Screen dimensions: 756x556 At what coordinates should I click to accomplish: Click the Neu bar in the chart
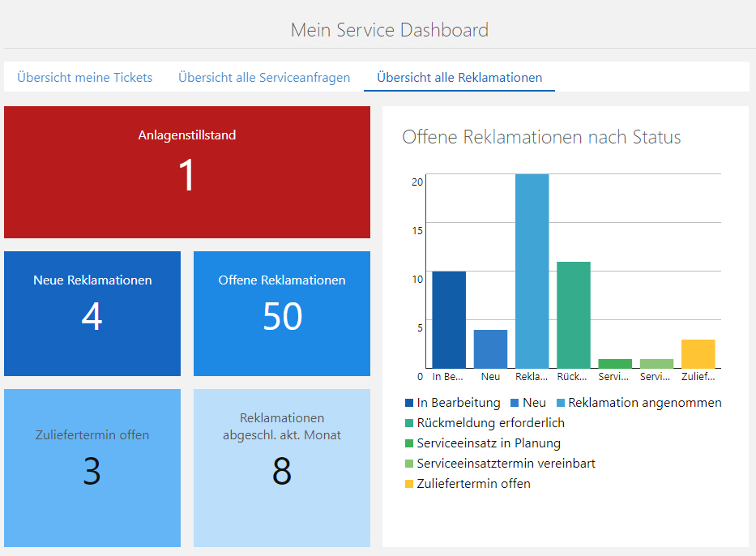(x=490, y=349)
